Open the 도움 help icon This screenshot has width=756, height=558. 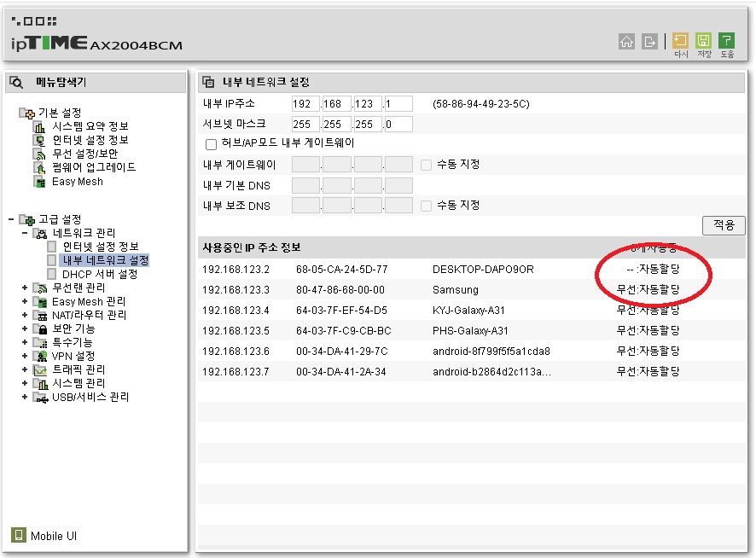tap(727, 40)
